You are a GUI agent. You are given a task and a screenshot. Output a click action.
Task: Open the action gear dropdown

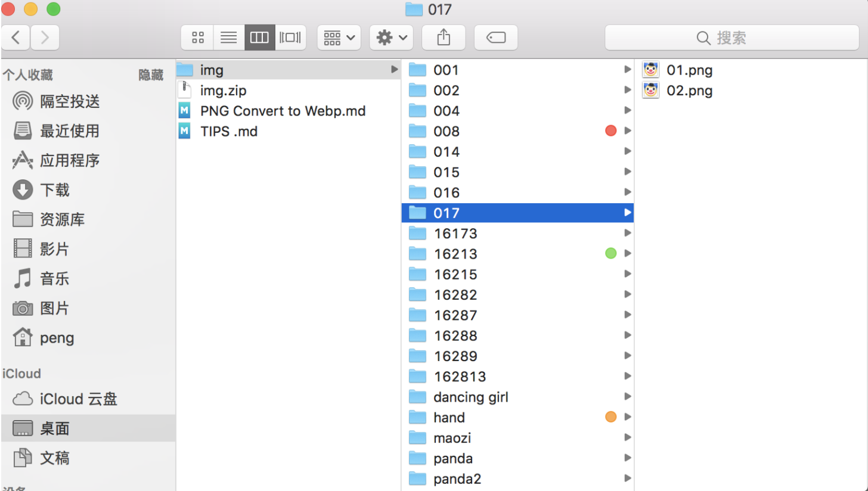(x=391, y=37)
